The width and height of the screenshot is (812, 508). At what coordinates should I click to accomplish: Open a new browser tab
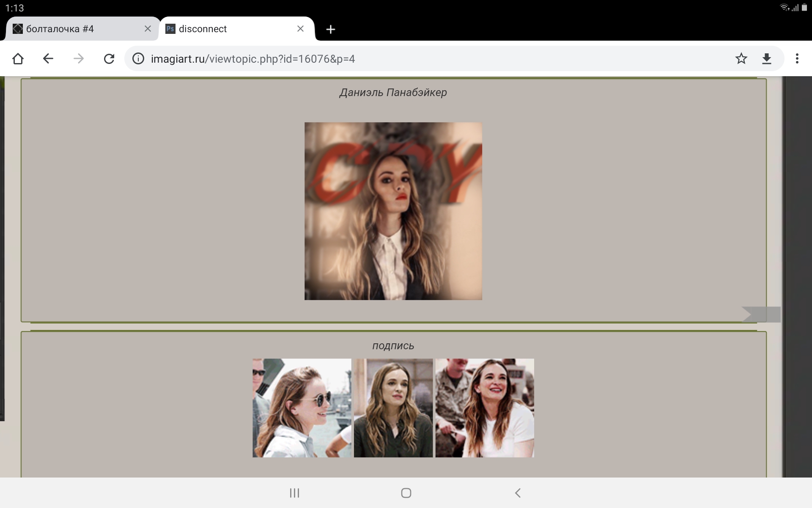tap(330, 28)
